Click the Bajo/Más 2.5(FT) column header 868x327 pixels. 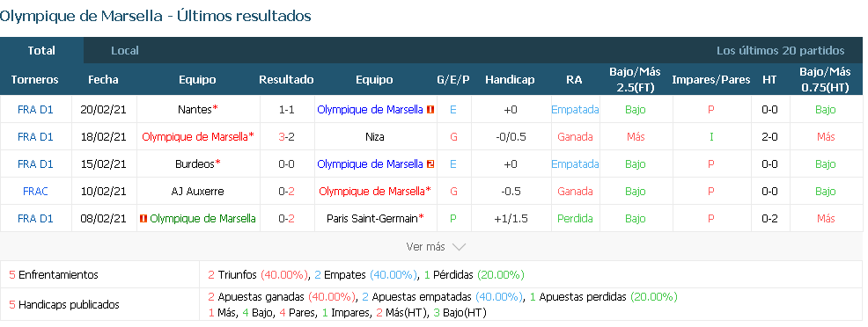click(x=635, y=79)
